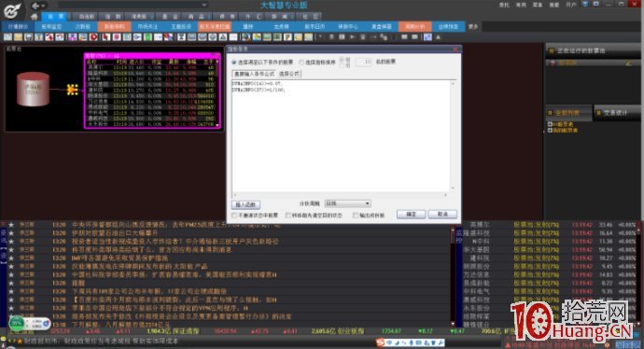Click the pencil edit icon in stock pool panel
The image size is (644, 349).
tap(628, 63)
